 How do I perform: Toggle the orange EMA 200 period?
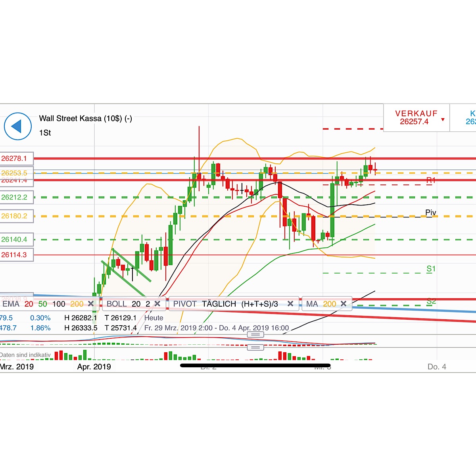(x=77, y=303)
